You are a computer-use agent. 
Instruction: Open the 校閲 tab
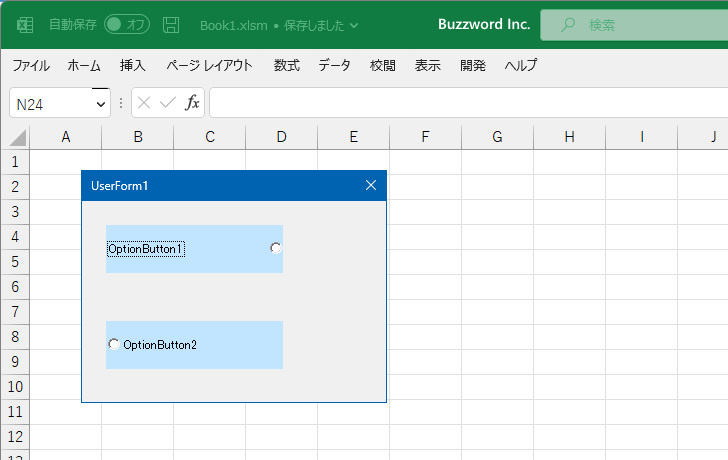tap(383, 65)
